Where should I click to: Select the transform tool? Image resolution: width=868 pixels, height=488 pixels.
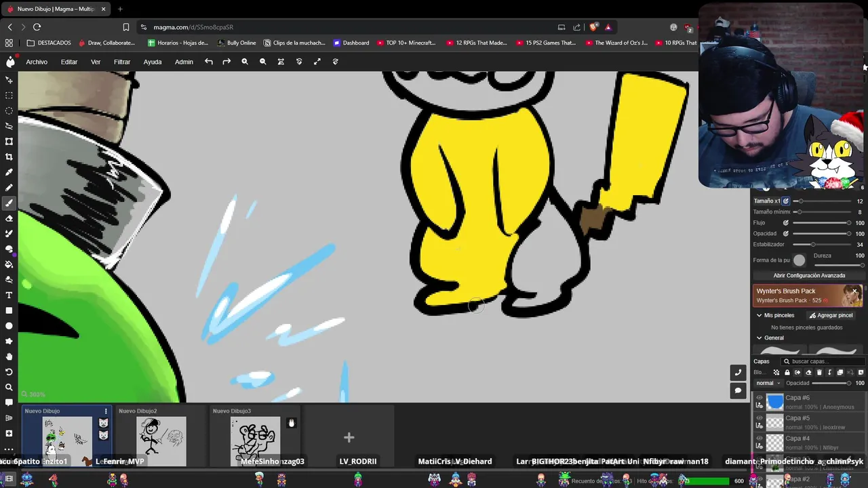coord(9,142)
